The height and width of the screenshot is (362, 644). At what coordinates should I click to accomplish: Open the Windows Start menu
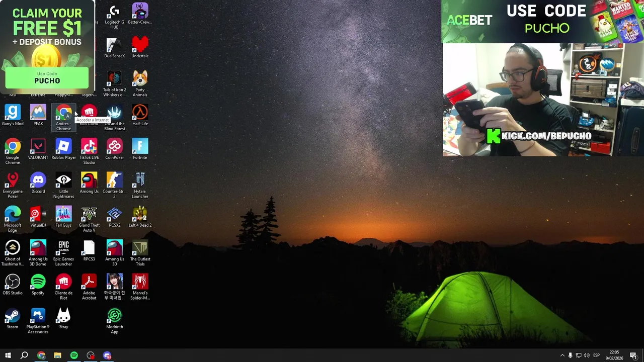[x=8, y=355]
